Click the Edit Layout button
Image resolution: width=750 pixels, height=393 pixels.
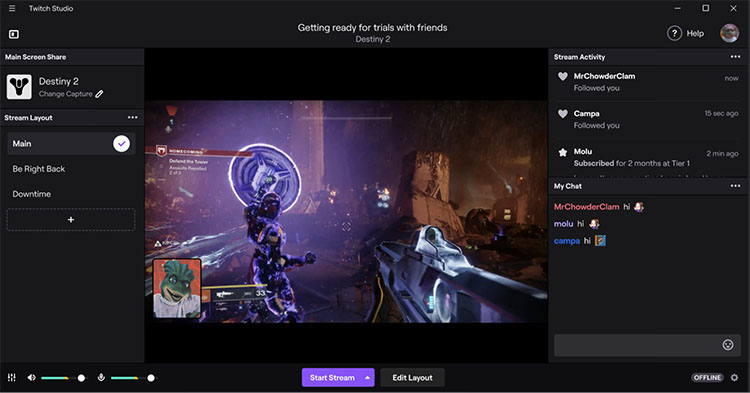click(x=412, y=378)
